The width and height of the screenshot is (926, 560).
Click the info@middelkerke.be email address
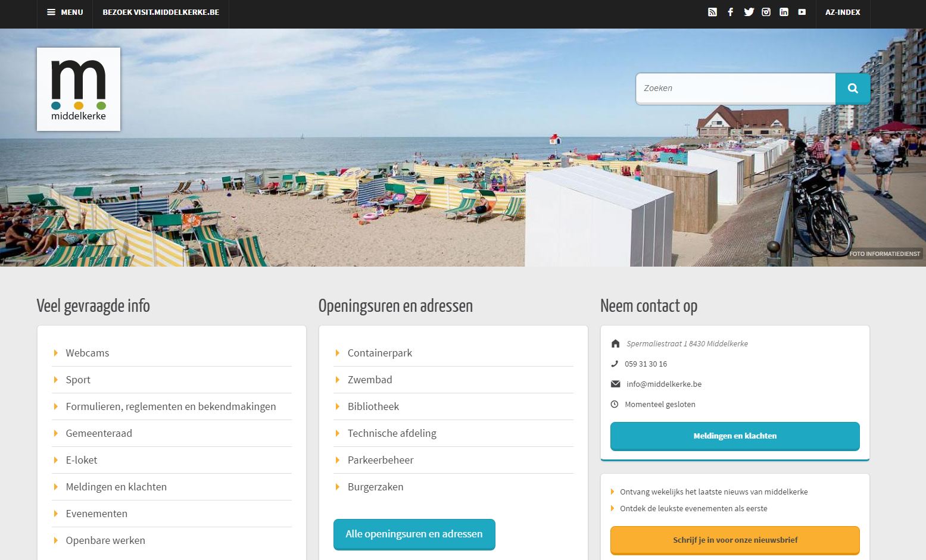[x=664, y=384]
